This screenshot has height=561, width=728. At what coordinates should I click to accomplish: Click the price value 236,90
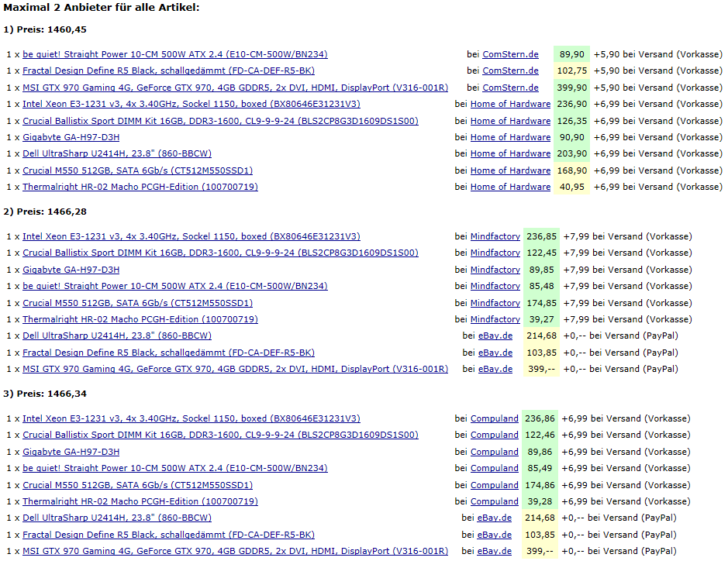(572, 104)
